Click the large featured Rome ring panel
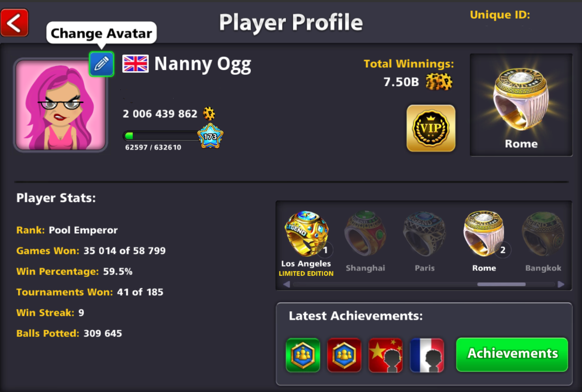582x392 pixels. click(521, 105)
